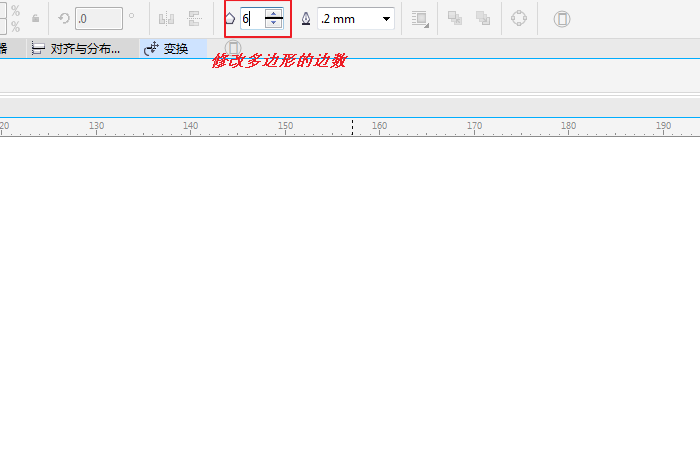Click the rotation angle field showing .0
This screenshot has height=450, width=700.
99,18
